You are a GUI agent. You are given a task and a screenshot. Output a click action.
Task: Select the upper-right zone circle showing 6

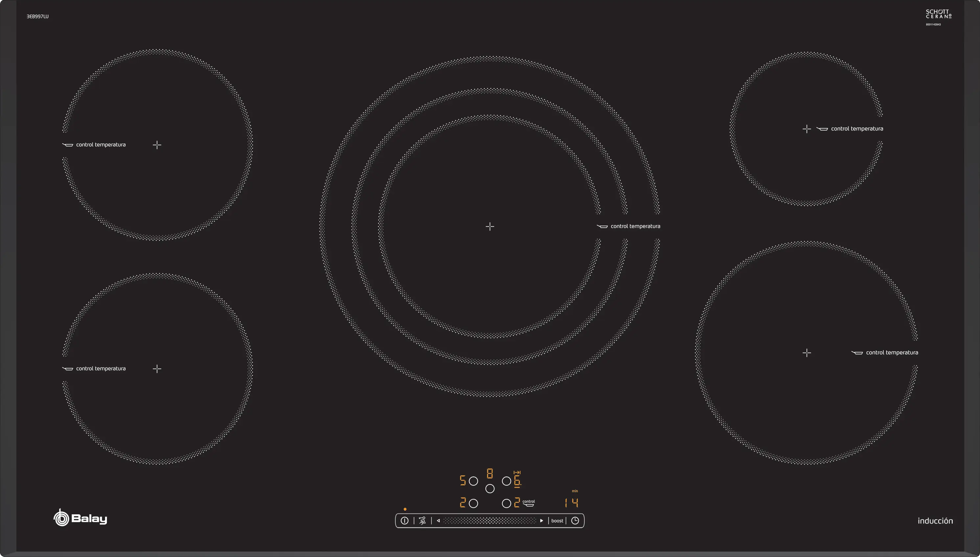pyautogui.click(x=506, y=481)
